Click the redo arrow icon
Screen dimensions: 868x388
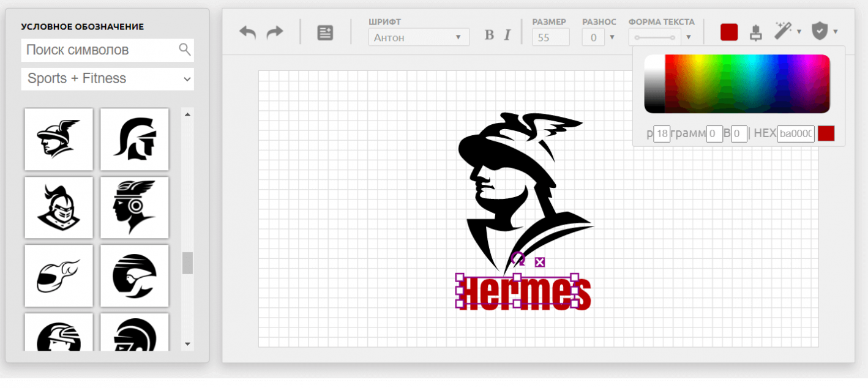point(275,32)
